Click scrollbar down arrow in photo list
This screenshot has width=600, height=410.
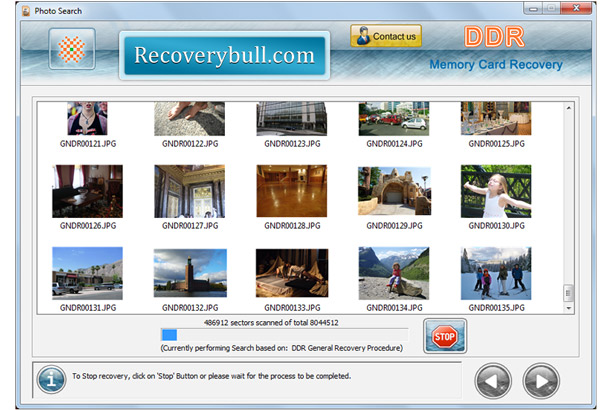[x=569, y=308]
